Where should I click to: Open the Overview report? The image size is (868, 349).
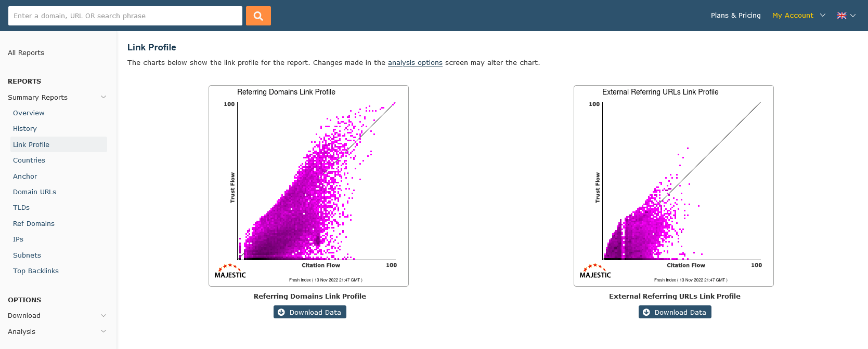click(29, 113)
